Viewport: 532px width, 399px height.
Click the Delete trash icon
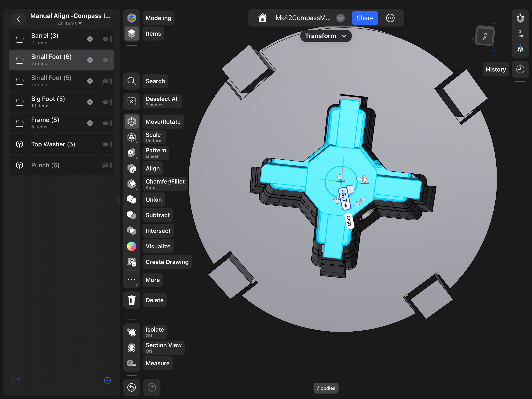click(x=132, y=300)
